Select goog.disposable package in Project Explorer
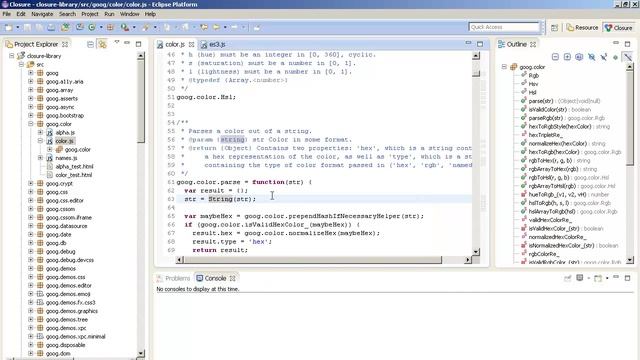The image size is (640, 360). point(65,345)
